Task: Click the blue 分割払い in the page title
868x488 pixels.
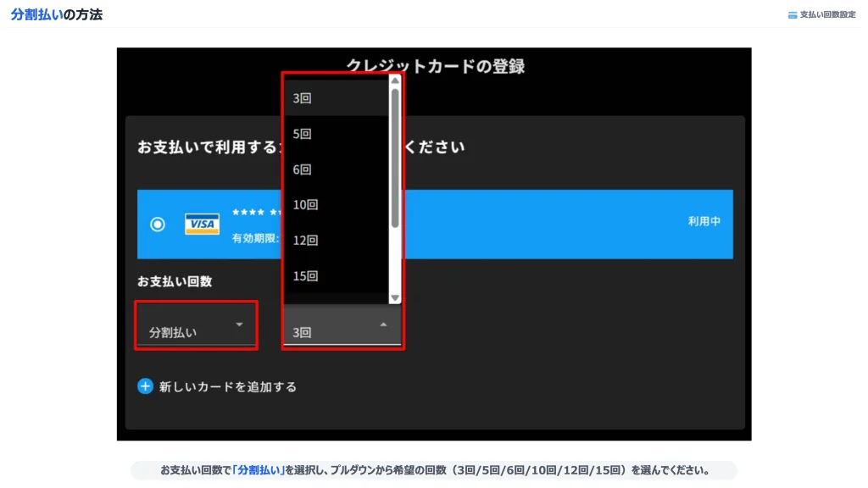Action: 37,14
